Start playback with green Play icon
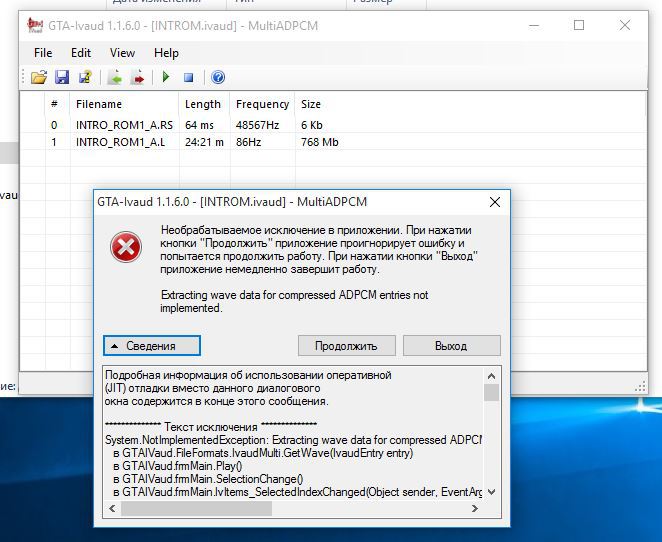Image resolution: width=662 pixels, height=542 pixels. 166,77
